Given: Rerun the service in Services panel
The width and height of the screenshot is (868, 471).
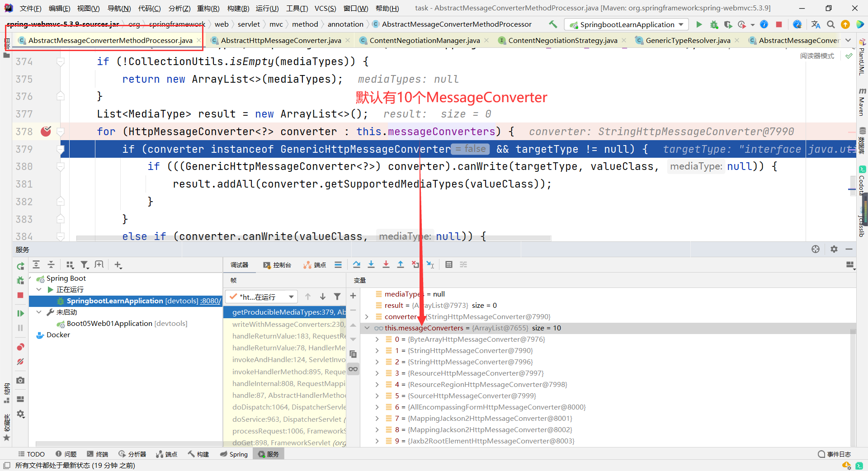Looking at the screenshot, I should point(20,266).
